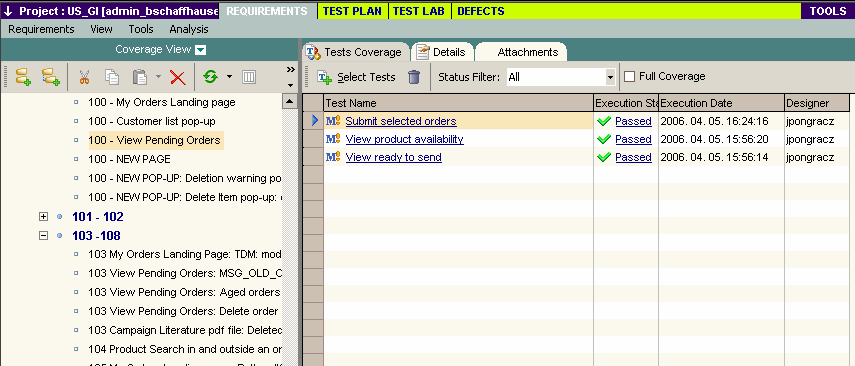Screen dimensions: 855x366
Task: Click the Copy icon in requirements toolbar
Action: tap(112, 77)
